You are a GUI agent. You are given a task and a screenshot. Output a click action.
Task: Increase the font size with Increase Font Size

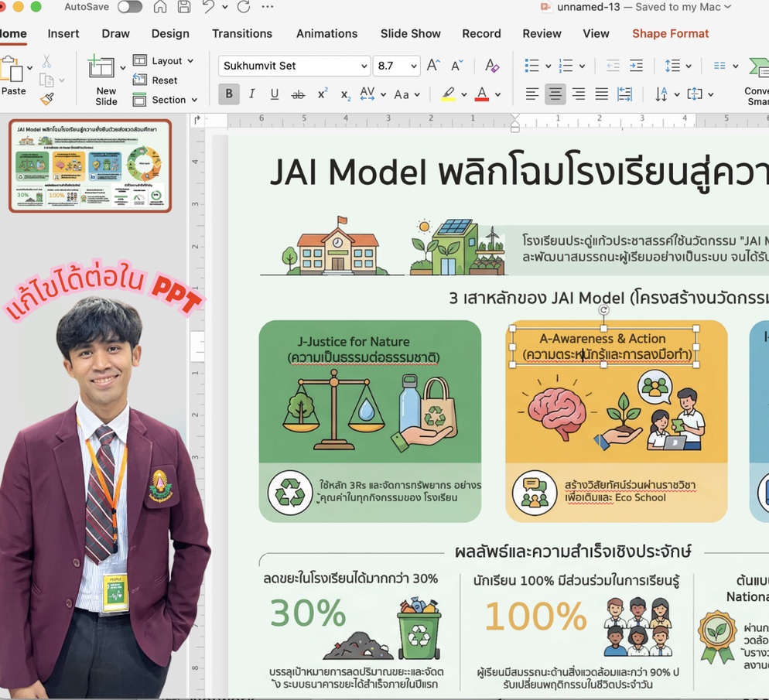[x=432, y=66]
